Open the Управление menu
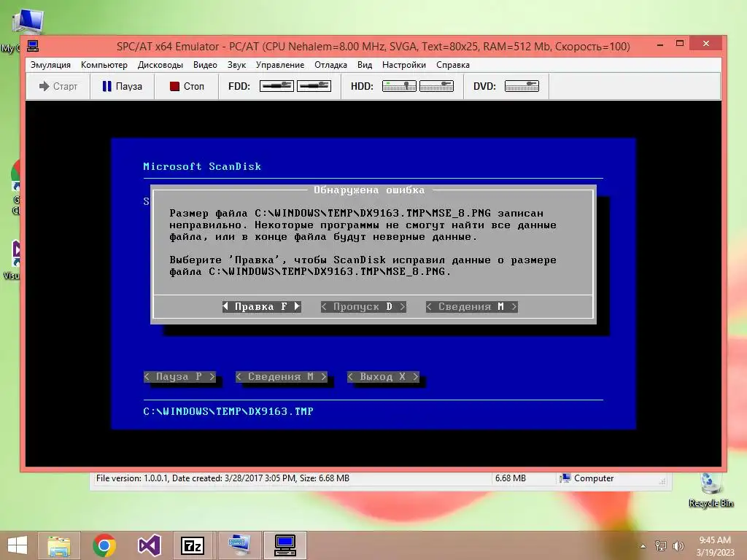Viewport: 747px width, 560px height. (x=279, y=65)
